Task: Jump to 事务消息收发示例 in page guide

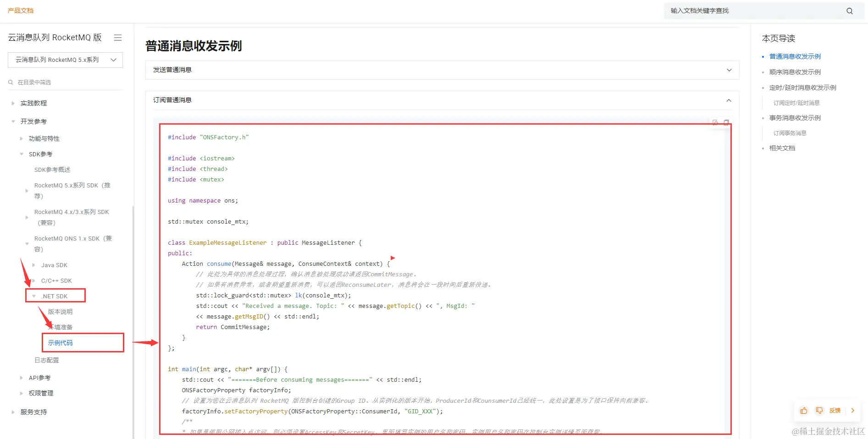Action: pyautogui.click(x=795, y=118)
